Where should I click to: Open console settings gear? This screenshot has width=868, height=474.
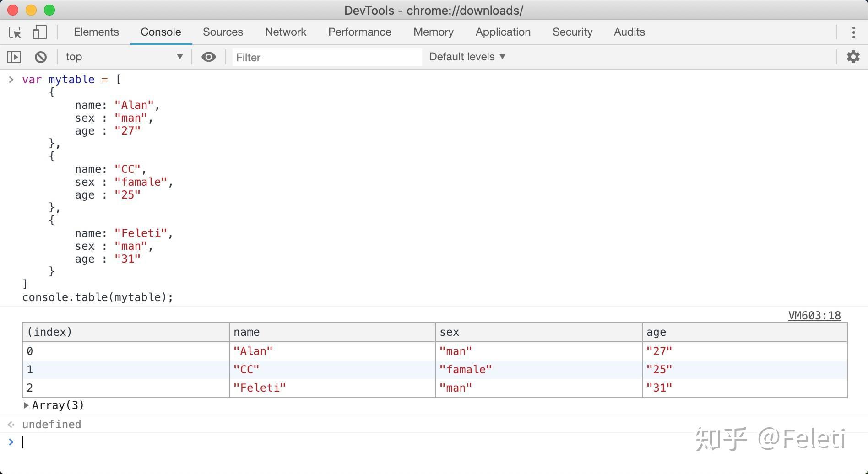853,57
